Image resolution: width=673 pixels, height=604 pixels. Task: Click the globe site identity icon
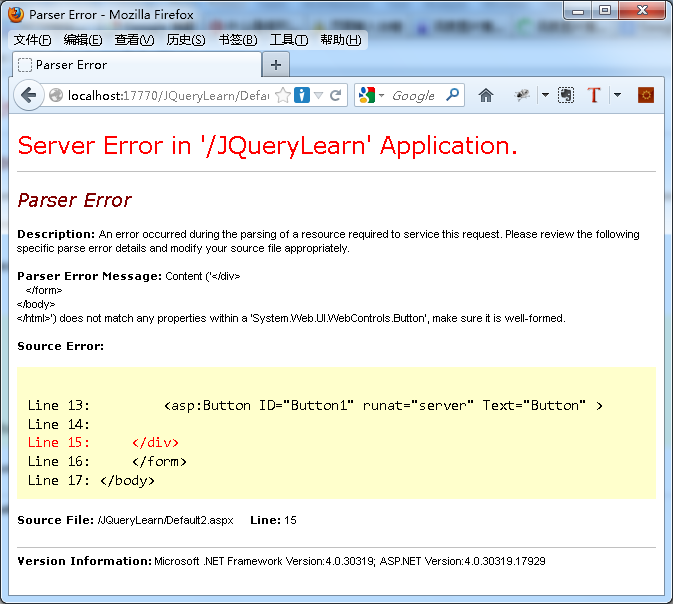56,96
